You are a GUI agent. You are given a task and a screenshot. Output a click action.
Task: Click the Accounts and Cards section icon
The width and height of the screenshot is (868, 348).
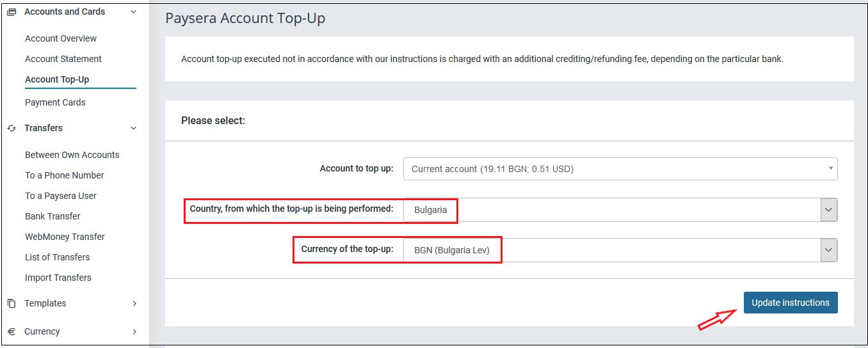coord(12,12)
